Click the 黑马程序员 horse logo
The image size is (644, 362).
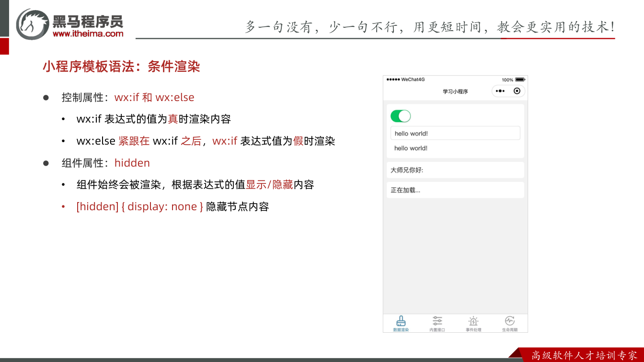(33, 24)
